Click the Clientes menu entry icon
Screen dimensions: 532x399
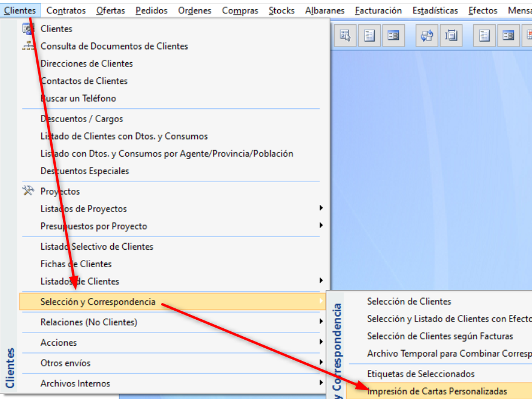[28, 28]
